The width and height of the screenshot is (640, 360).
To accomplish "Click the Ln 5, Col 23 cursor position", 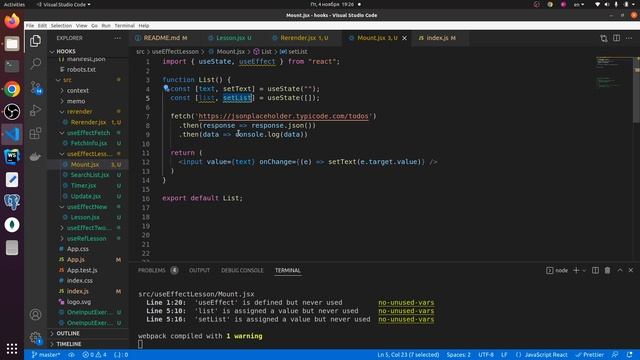I will click(408, 355).
